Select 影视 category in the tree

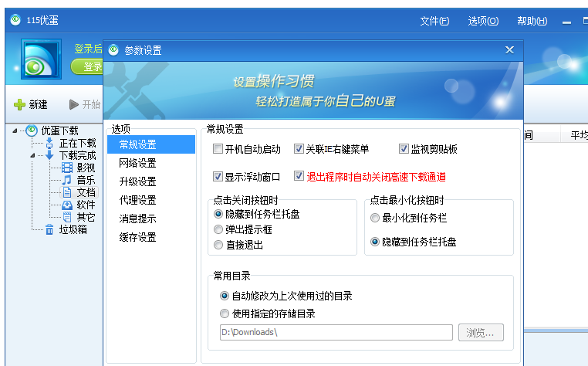(86, 168)
